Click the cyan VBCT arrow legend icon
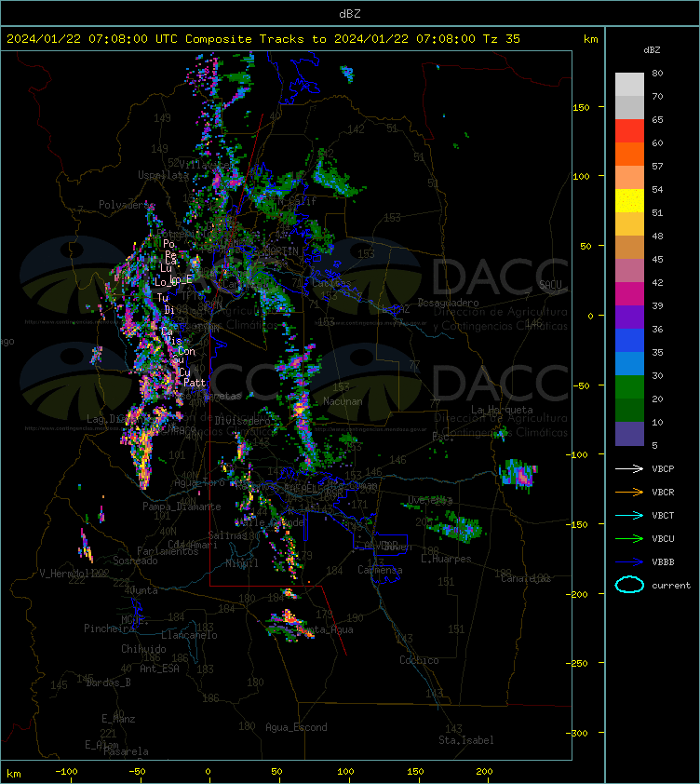The image size is (700, 784). click(629, 515)
